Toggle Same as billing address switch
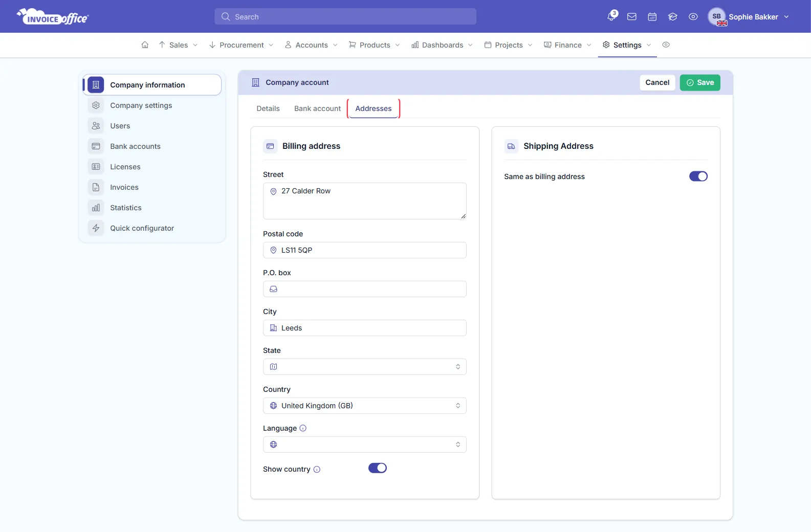 tap(698, 176)
